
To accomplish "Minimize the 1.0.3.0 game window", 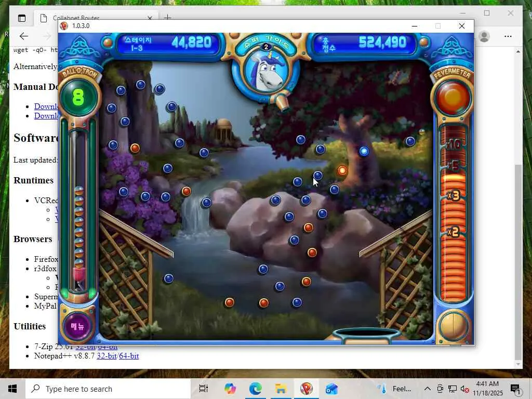I will point(414,26).
